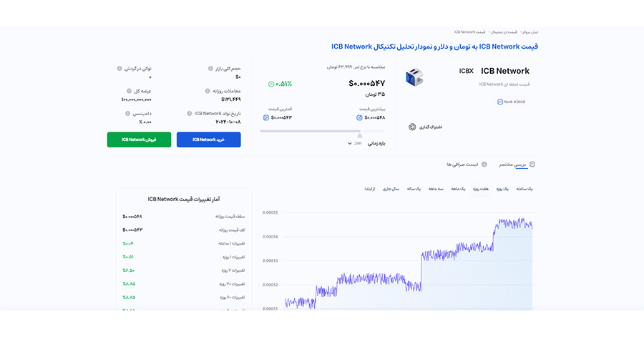Screen dimensions: 644x337
Task: Click the daily trades value $131,449
Action: pyautogui.click(x=231, y=99)
